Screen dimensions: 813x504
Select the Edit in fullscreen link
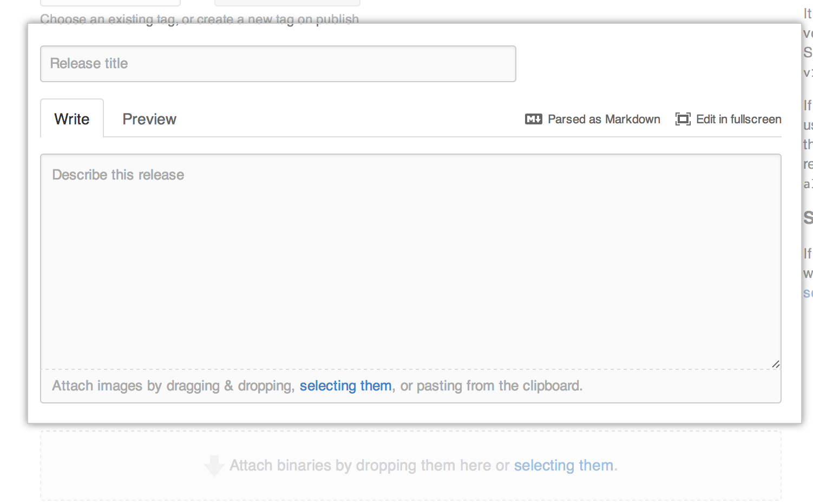[738, 119]
